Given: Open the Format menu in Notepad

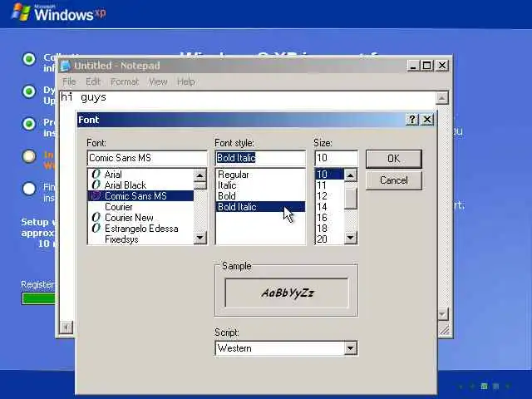Looking at the screenshot, I should coord(125,81).
